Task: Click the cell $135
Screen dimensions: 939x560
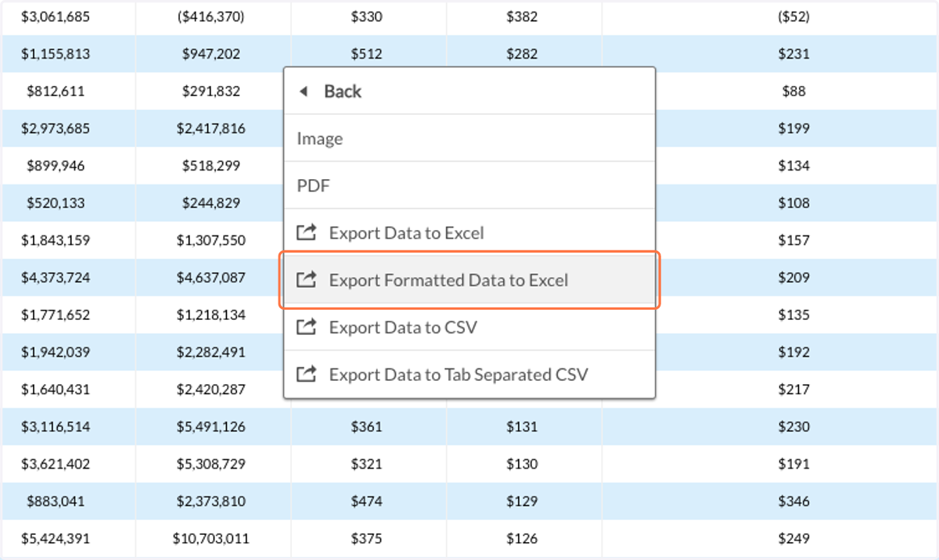Action: click(x=793, y=314)
